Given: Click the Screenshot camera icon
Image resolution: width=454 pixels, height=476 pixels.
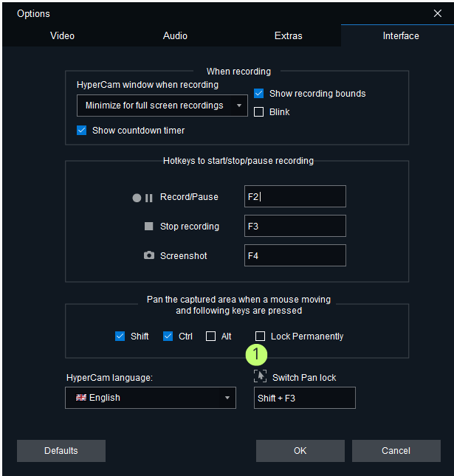Looking at the screenshot, I should [149, 255].
